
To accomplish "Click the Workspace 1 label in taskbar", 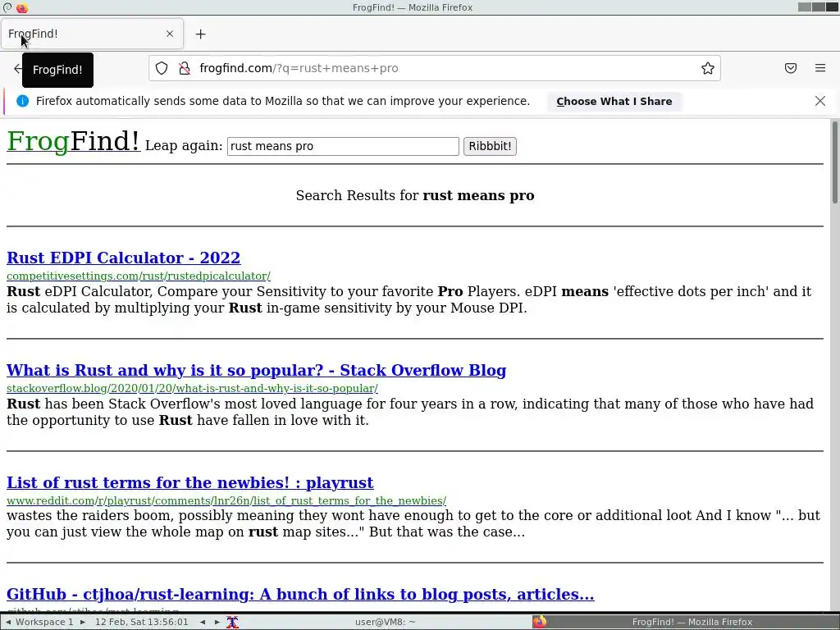I will (44, 622).
